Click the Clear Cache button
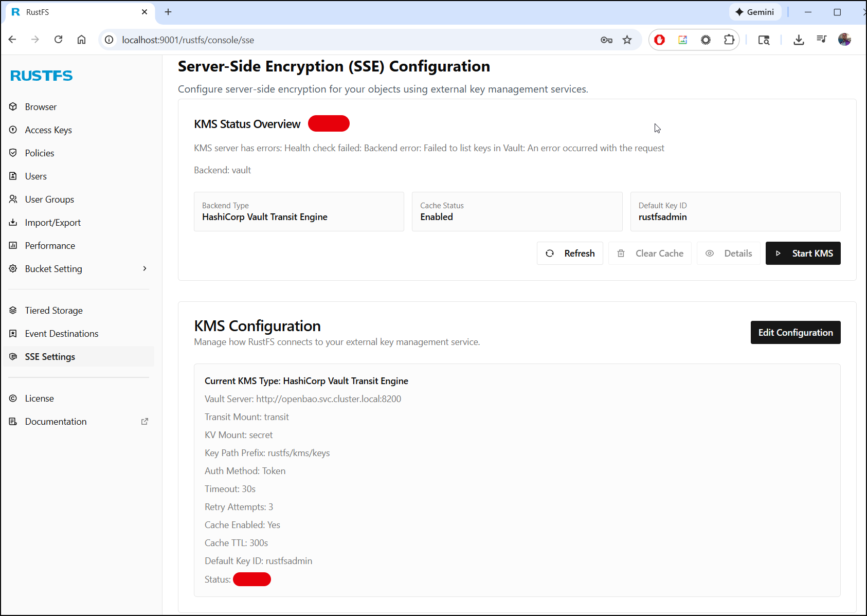Screen dimensions: 867x616 [650, 253]
